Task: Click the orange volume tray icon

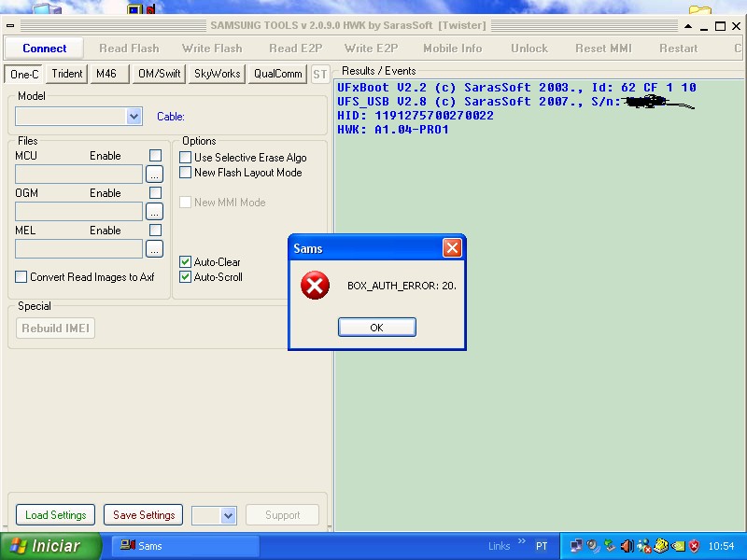Action: pyautogui.click(x=627, y=546)
